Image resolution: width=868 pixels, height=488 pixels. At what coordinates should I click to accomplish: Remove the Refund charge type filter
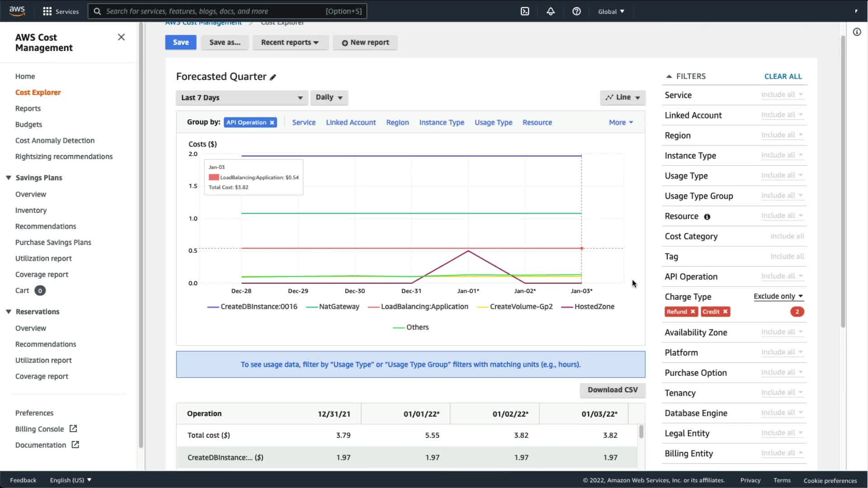click(693, 312)
